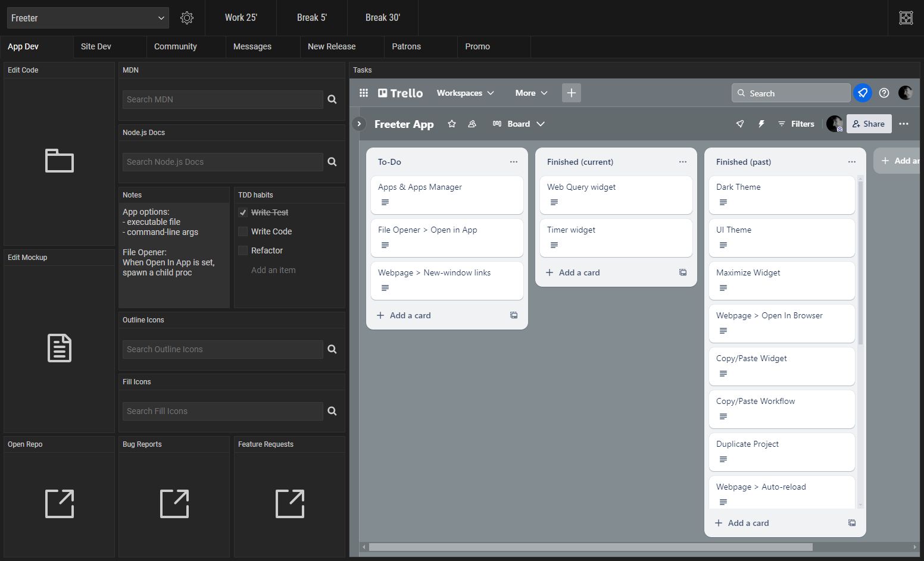The width and height of the screenshot is (924, 561).
Task: Open Freeter settings gear
Action: [x=187, y=18]
